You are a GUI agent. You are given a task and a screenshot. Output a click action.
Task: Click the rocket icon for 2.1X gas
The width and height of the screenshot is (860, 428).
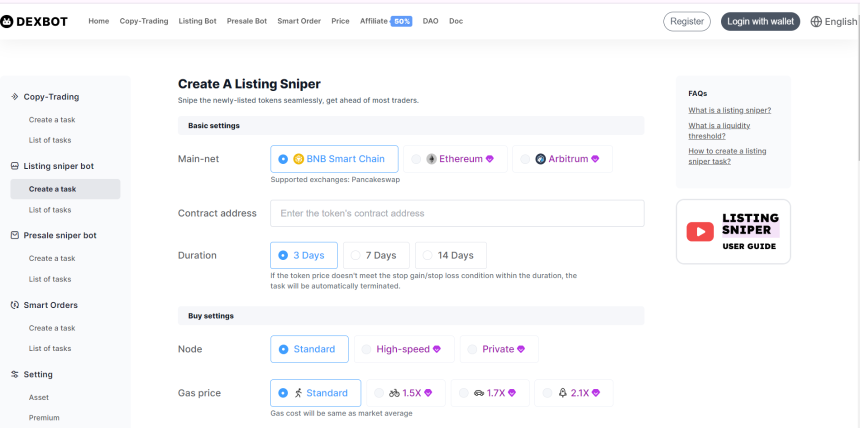tap(563, 393)
